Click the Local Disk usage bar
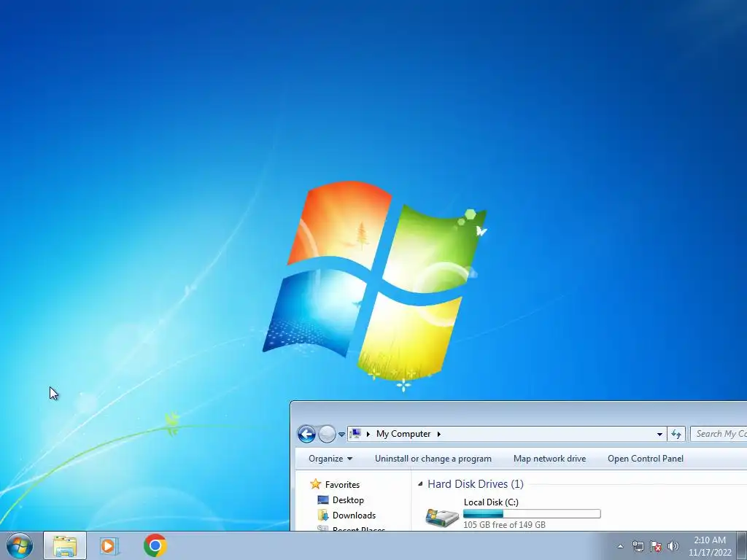 [532, 514]
